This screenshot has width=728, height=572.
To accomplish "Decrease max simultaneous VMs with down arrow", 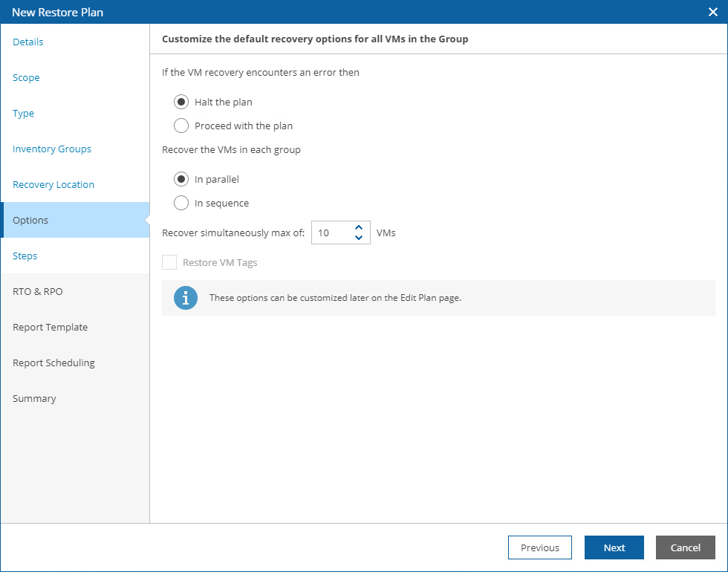I will pos(359,238).
